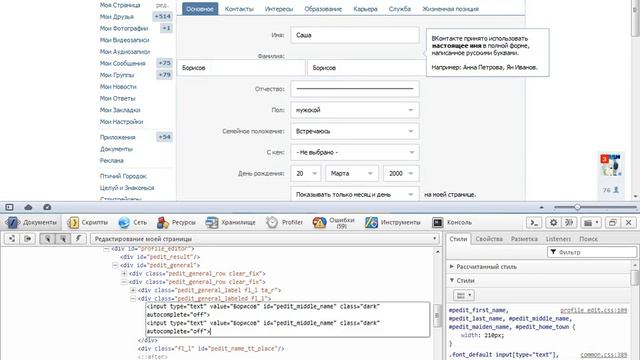This screenshot has height=360, width=640.
Task: Click the turbo speedometer icon in status bar
Action: (x=47, y=207)
